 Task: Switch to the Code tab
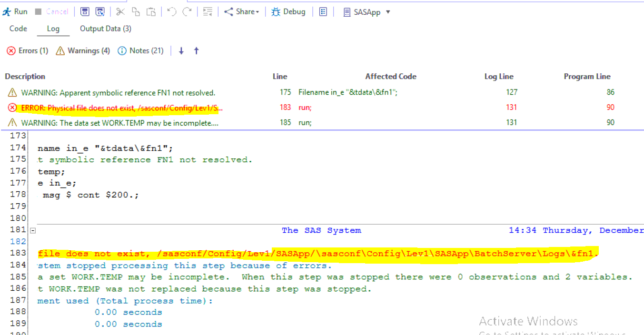coord(18,29)
